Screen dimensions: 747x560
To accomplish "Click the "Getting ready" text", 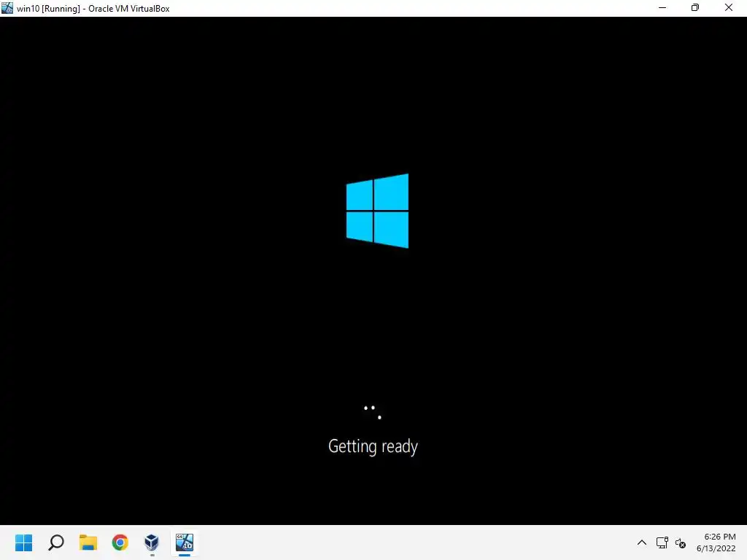I will [373, 447].
